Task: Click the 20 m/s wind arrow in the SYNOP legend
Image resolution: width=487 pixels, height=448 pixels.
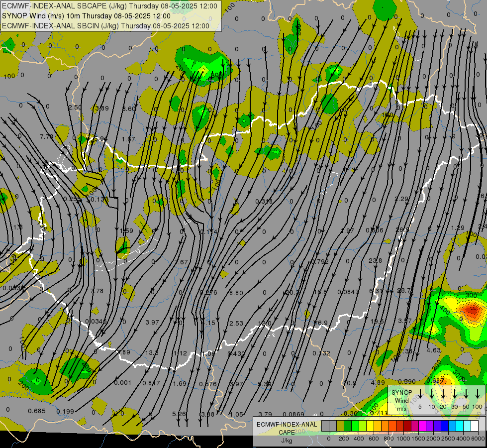Action: pos(443,393)
